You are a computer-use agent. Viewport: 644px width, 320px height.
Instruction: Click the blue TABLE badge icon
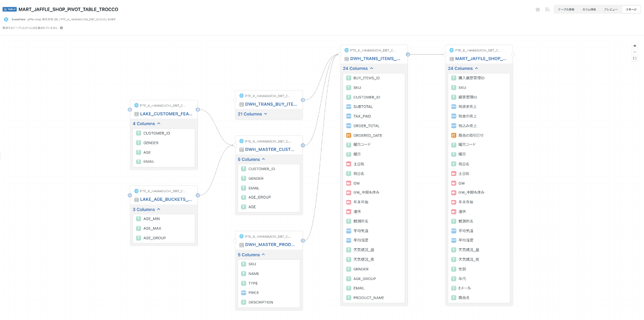pyautogui.click(x=10, y=9)
